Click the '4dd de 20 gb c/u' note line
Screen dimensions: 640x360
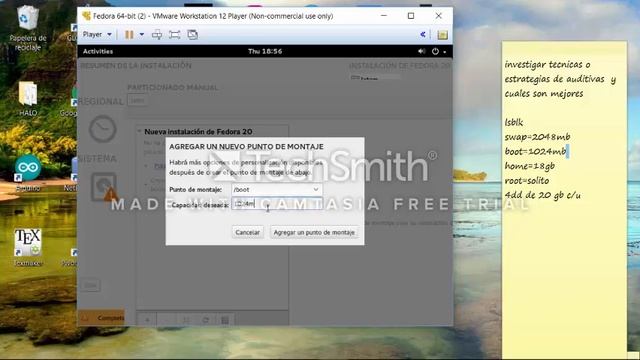542,195
